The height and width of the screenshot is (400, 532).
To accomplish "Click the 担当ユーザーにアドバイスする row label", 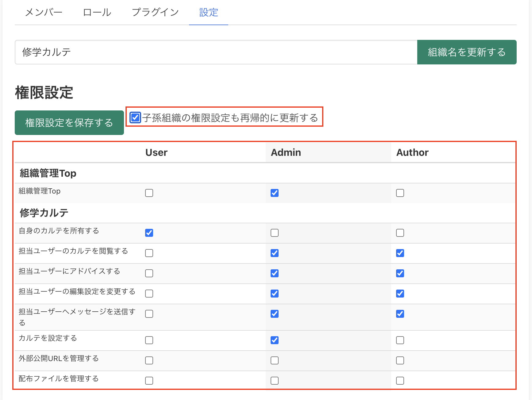I will (69, 271).
